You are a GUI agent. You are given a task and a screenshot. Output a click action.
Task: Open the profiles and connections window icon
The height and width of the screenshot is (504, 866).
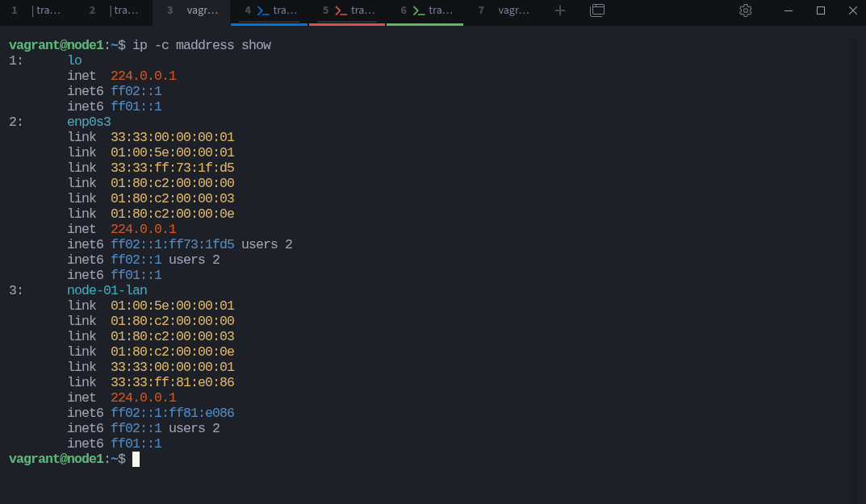point(597,10)
